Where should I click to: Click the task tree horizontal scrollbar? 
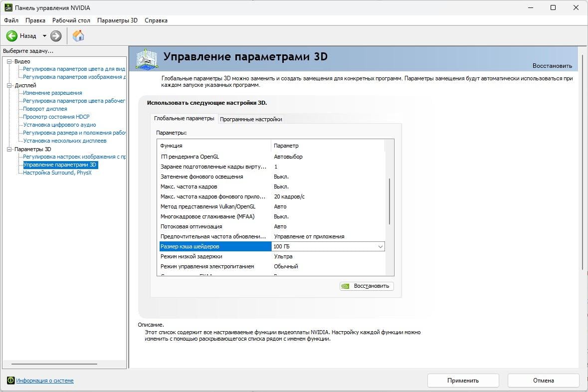(x=54, y=364)
